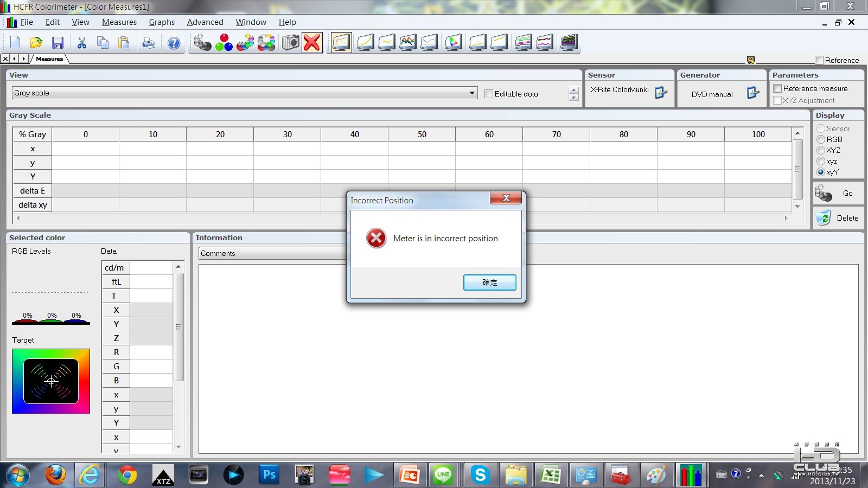Click the view stepper down arrow
Viewport: 868px width, 488px height.
tap(573, 98)
